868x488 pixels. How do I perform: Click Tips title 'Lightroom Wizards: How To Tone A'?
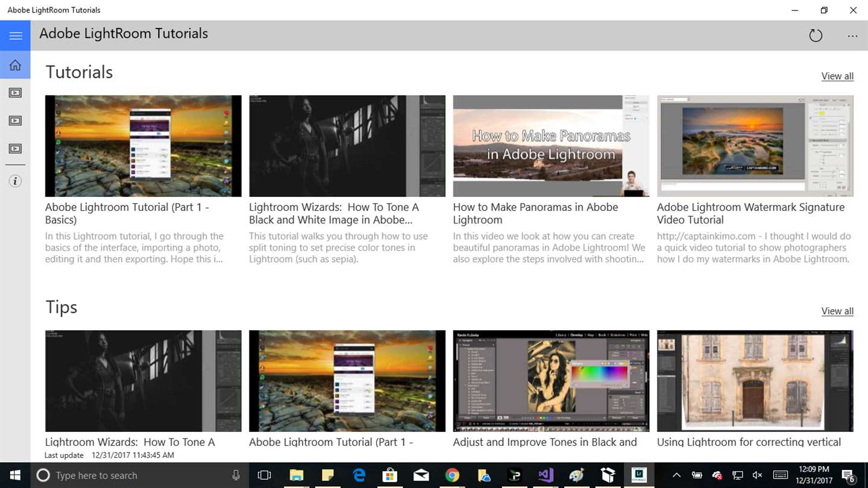(x=130, y=442)
